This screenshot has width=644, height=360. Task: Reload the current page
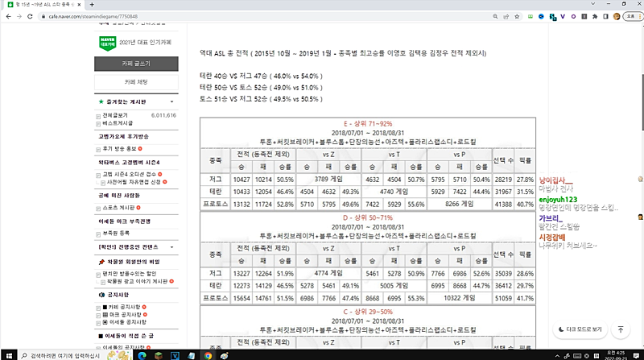point(30,16)
